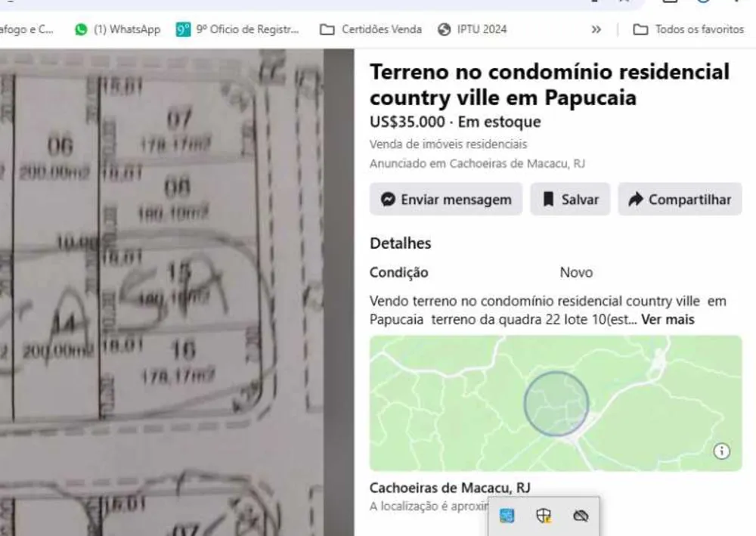Viewport: 756px width, 536px height.
Task: Open the location map thumbnail
Action: [556, 403]
